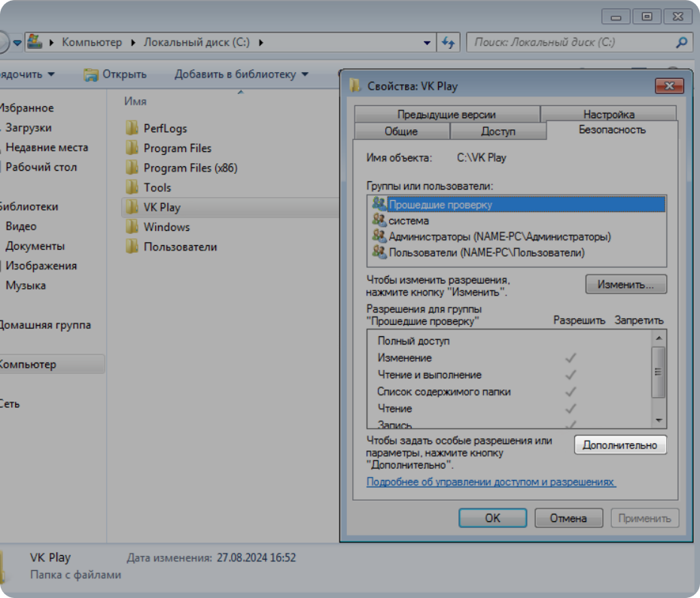Open link Подробнее об управлении доступом
This screenshot has height=598, width=700.
tap(491, 482)
